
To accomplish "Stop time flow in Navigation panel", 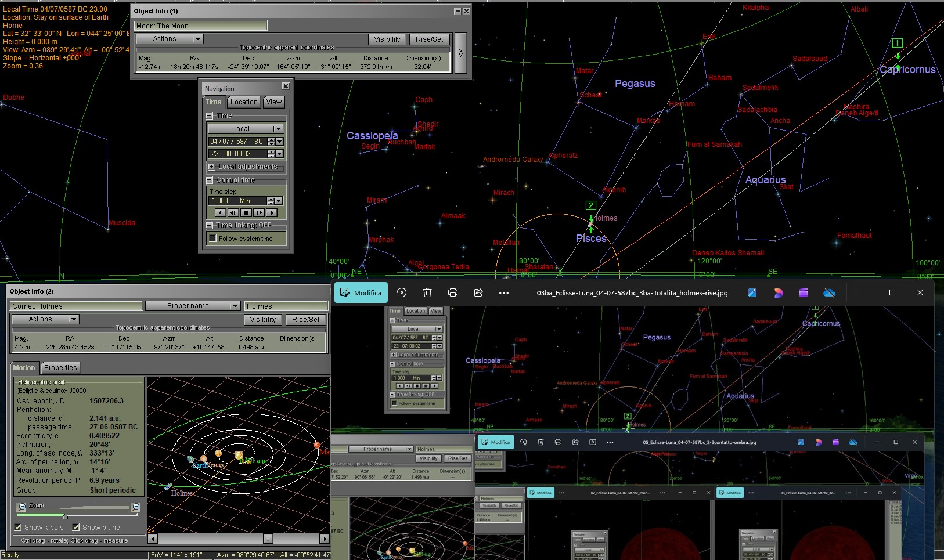I will 246,213.
